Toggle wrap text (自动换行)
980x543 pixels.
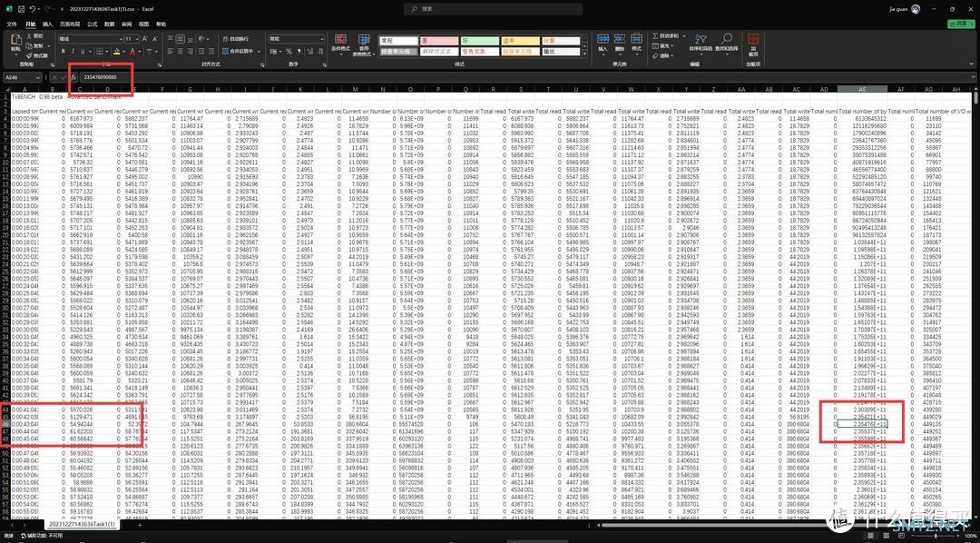(235, 39)
